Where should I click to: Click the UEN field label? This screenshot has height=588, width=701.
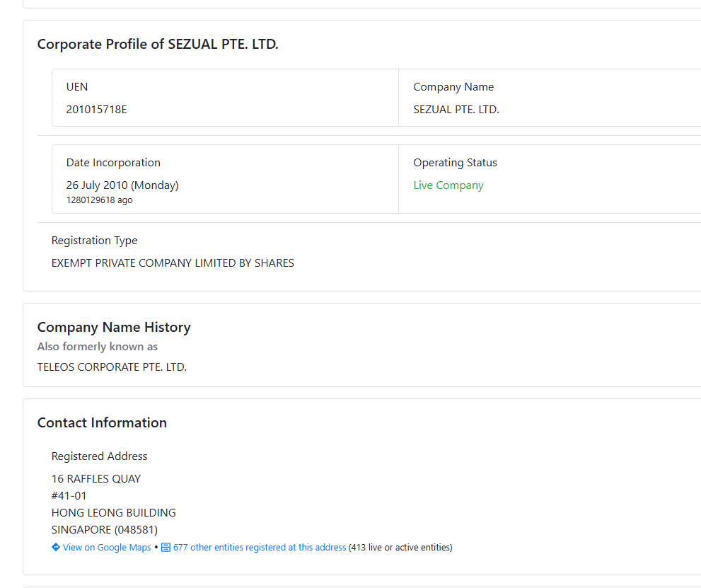point(77,87)
